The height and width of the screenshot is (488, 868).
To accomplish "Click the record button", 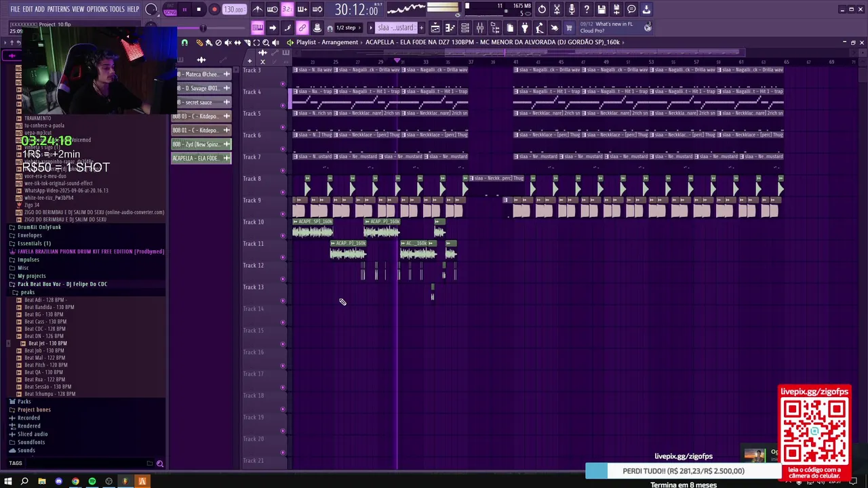I will 214,9.
